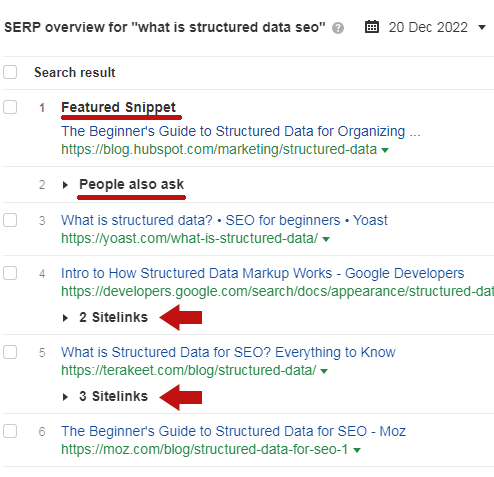Image resolution: width=494 pixels, height=477 pixels.
Task: Open the calendar date picker icon
Action: 372,27
